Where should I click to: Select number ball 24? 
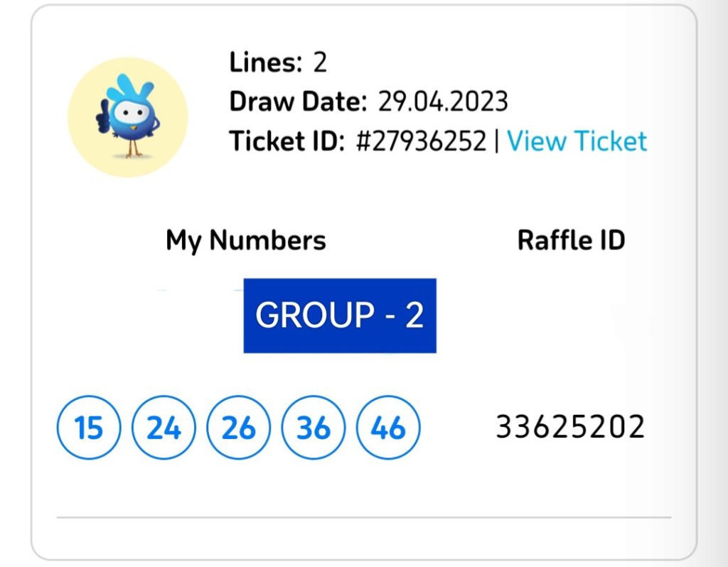pyautogui.click(x=164, y=428)
